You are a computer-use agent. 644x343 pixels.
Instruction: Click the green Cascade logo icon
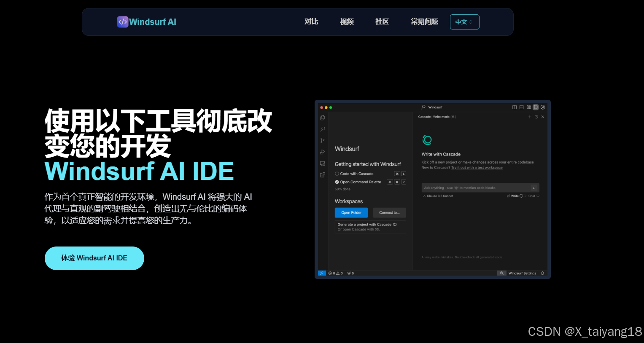tap(427, 140)
